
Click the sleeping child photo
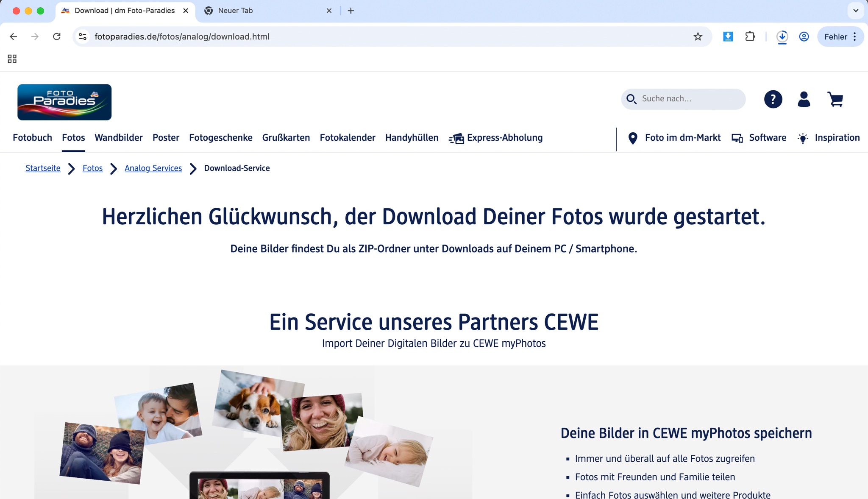tap(389, 452)
